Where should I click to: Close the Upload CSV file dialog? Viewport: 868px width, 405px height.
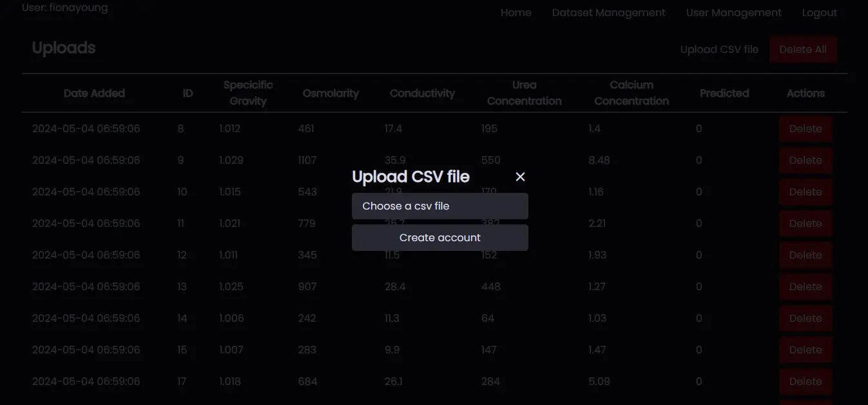click(521, 177)
